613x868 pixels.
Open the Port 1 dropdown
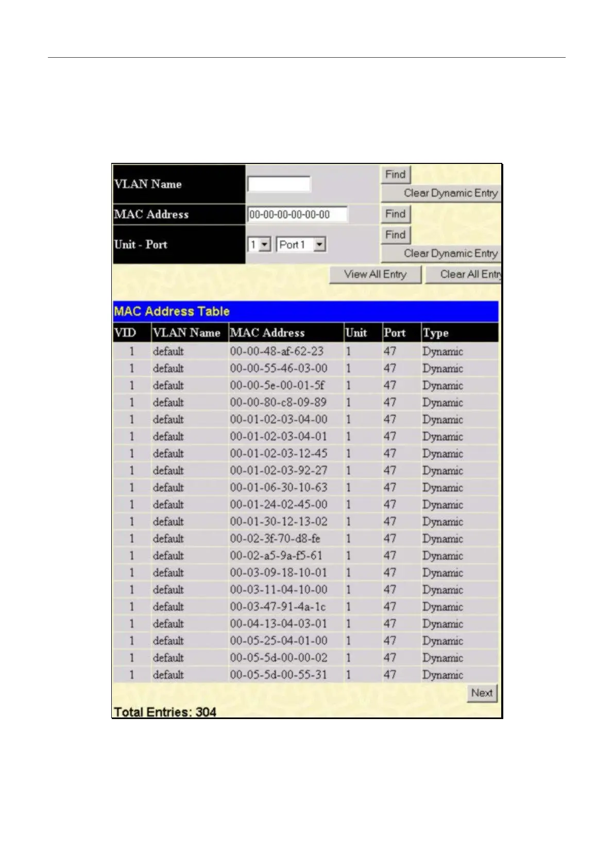[301, 245]
